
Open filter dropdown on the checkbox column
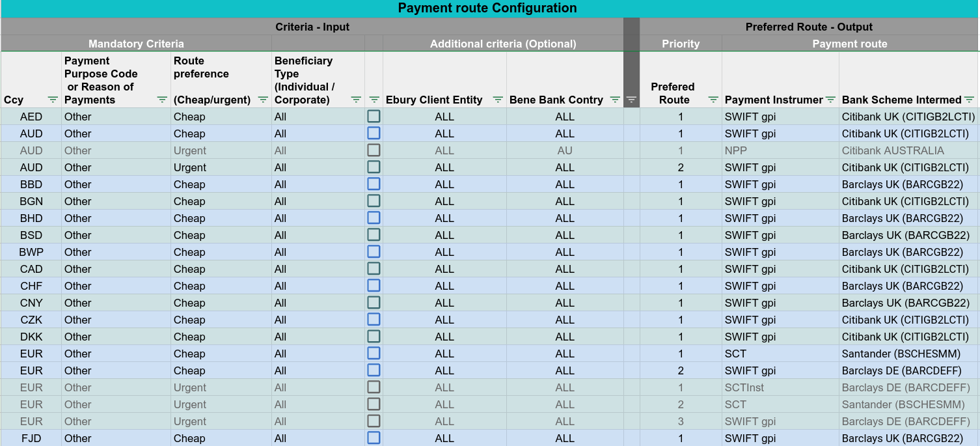[374, 100]
